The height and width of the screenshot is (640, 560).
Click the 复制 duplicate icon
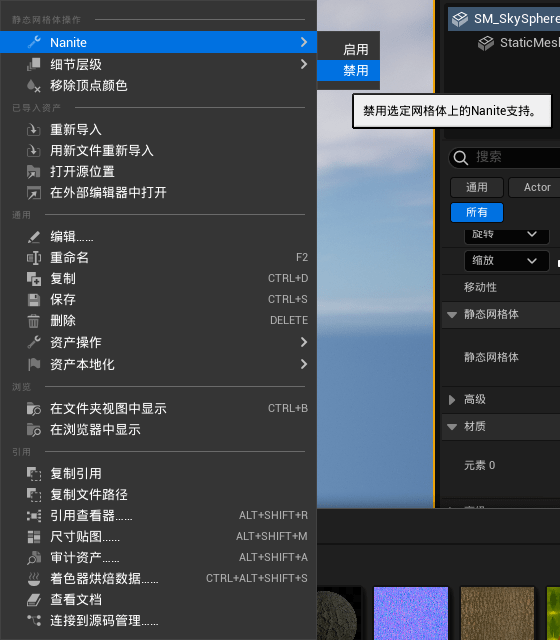coord(34,279)
